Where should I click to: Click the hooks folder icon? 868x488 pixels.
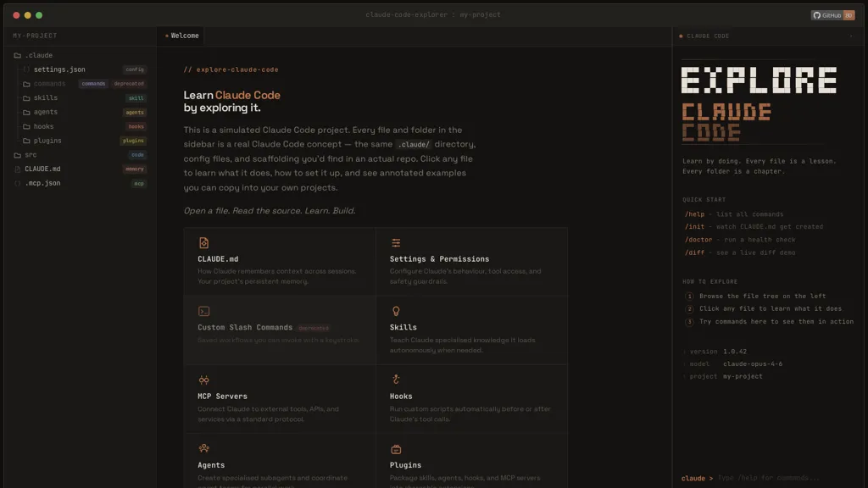coord(26,127)
